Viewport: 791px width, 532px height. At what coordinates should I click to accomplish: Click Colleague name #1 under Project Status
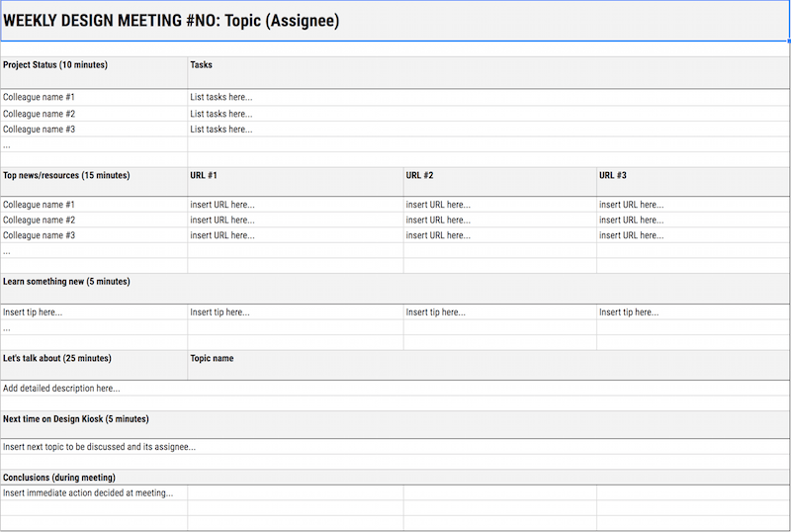[39, 97]
